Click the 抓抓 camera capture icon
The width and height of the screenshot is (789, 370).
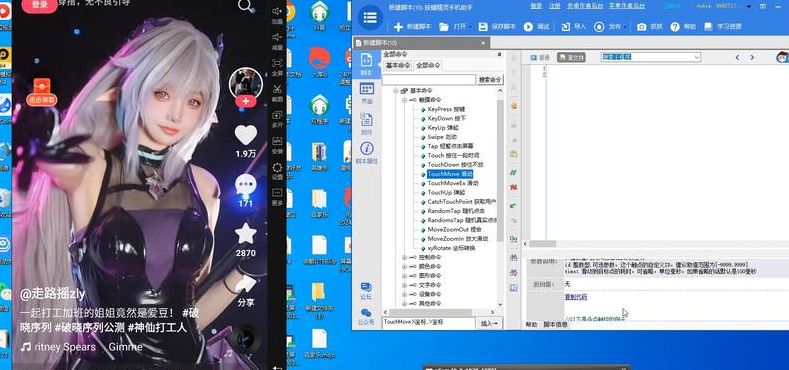(x=641, y=27)
